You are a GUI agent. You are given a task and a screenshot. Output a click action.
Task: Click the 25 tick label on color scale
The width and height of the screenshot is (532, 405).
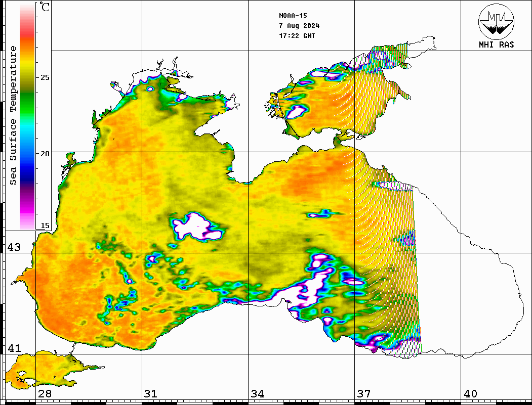click(45, 77)
